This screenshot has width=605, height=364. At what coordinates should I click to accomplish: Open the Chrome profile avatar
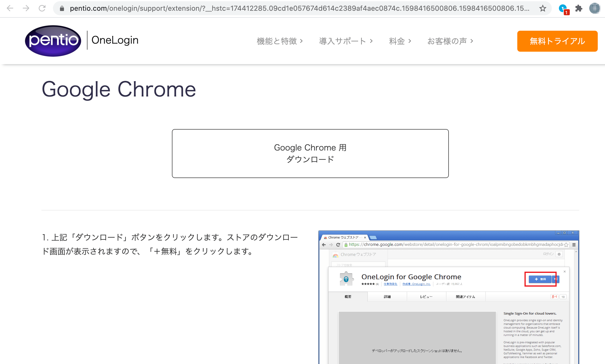(595, 8)
